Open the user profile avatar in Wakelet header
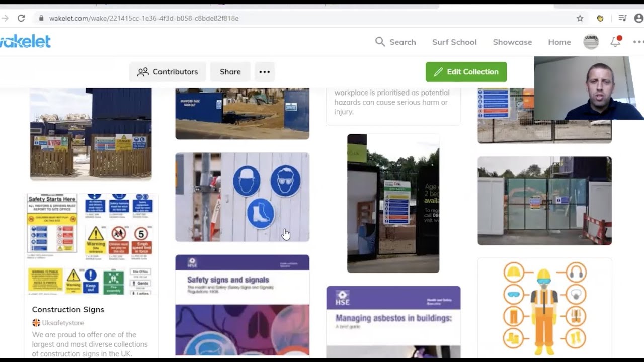This screenshot has height=362, width=644. click(x=591, y=42)
